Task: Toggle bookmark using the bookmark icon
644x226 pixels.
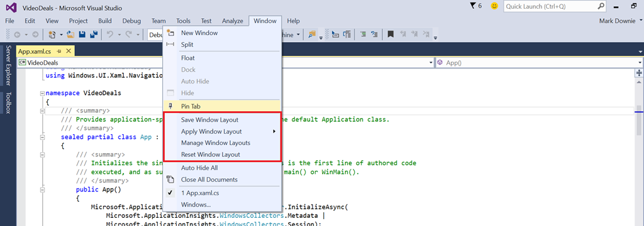Action: click(391, 35)
